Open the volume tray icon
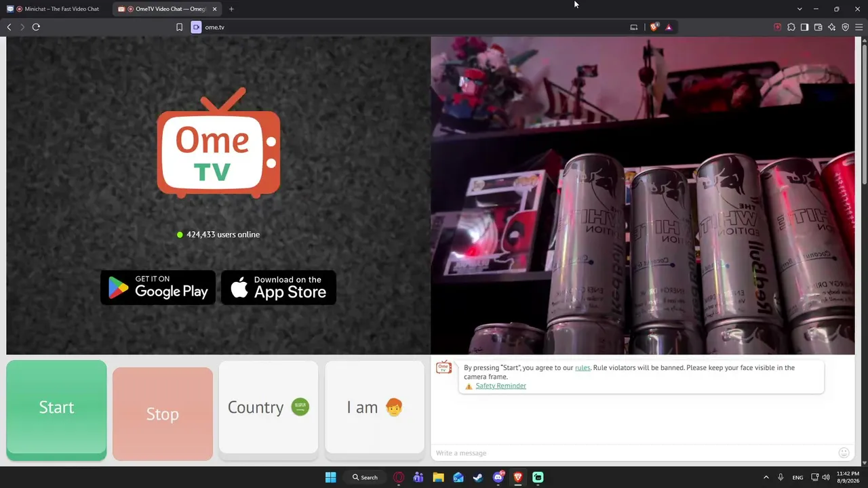This screenshot has height=488, width=868. [826, 477]
